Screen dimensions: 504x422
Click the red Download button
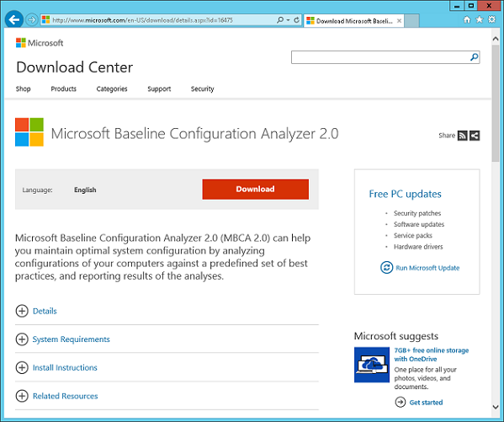click(x=256, y=190)
